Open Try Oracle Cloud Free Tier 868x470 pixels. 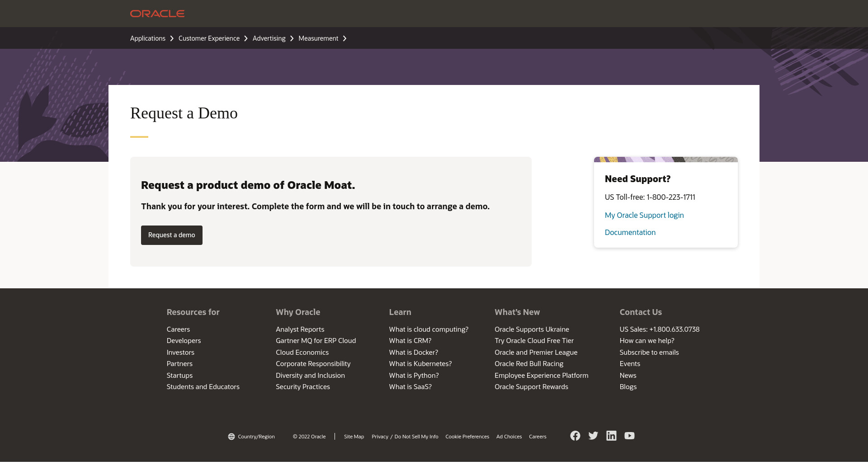(534, 341)
